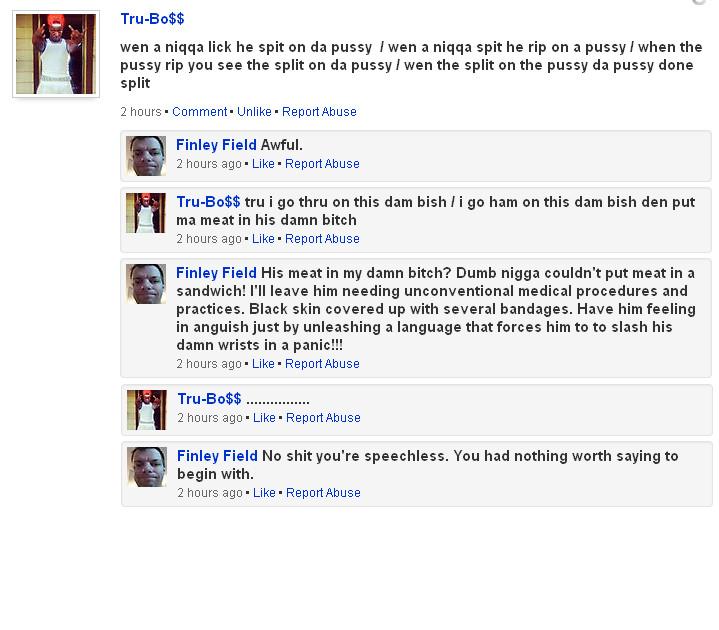This screenshot has height=630, width=719.
Task: Click Finley Field's avatar on the "speechless" comment
Action: pyautogui.click(x=146, y=467)
